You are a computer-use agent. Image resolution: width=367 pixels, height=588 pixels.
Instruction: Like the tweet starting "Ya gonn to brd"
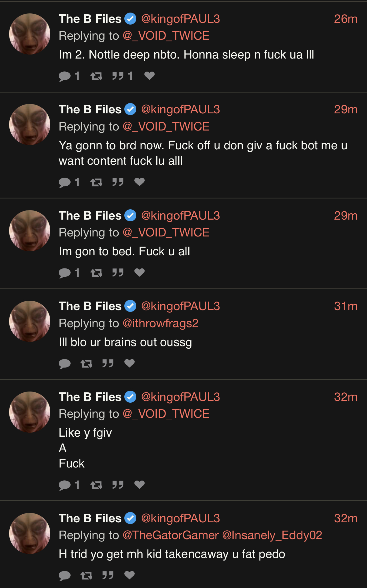pos(139,182)
